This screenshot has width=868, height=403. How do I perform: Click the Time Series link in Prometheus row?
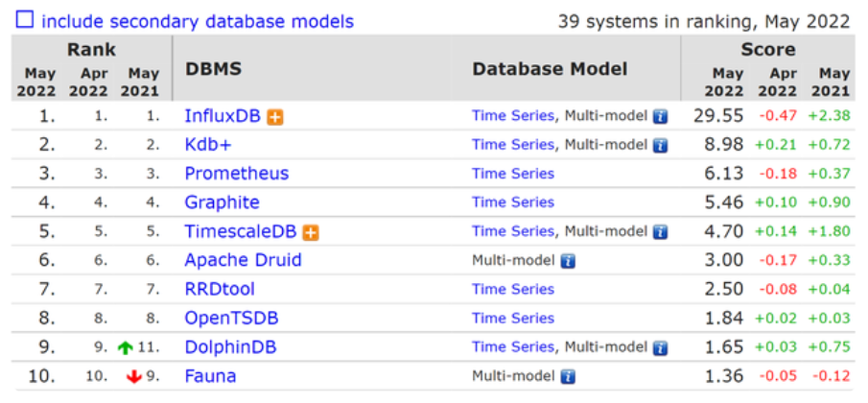512,174
